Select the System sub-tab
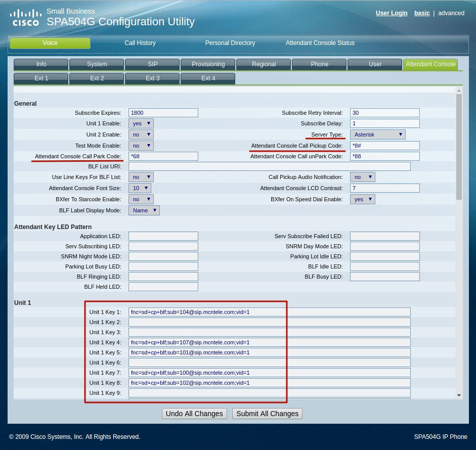Viewport: 476px width, 450px height. (97, 64)
